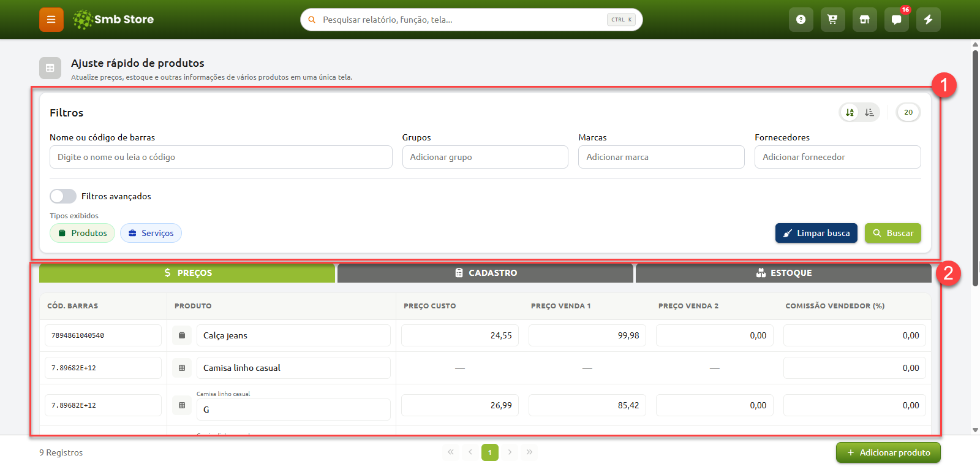Click the Adicionar produto button
Image resolution: width=980 pixels, height=469 pixels.
click(x=888, y=452)
